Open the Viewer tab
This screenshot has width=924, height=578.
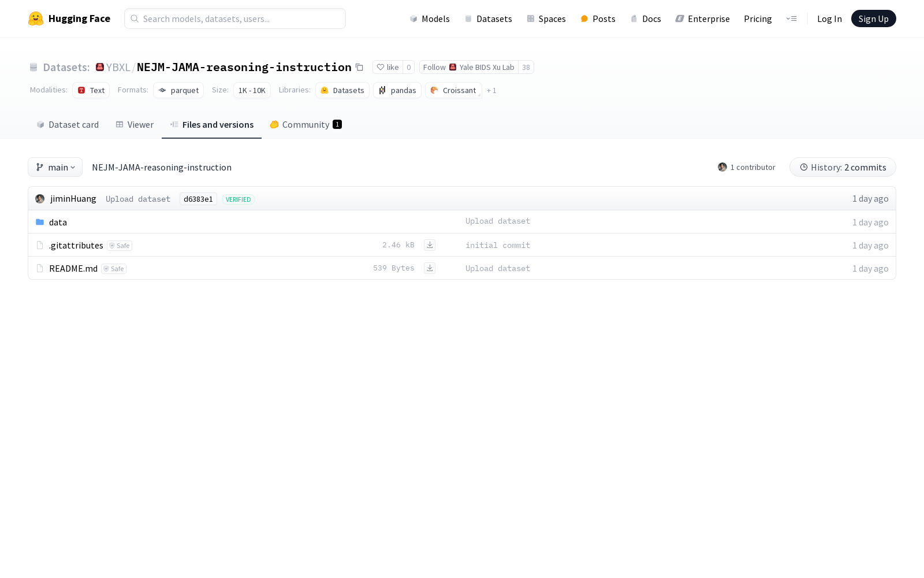(x=135, y=125)
